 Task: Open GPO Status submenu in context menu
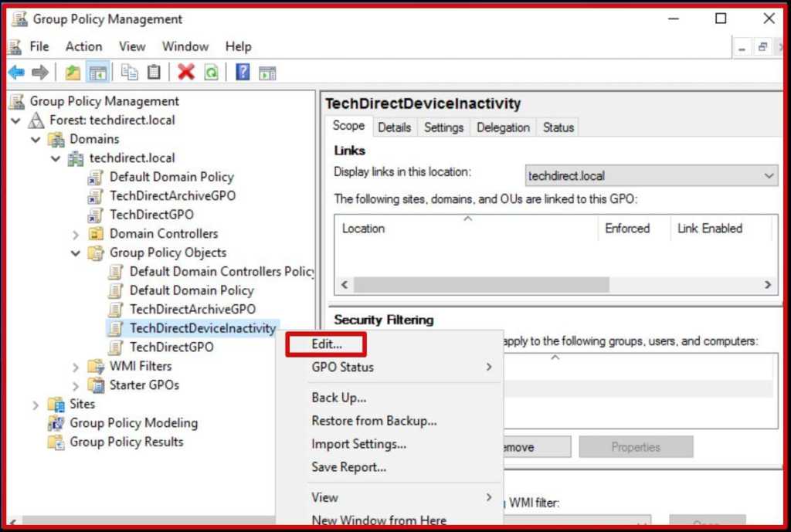[x=342, y=368]
